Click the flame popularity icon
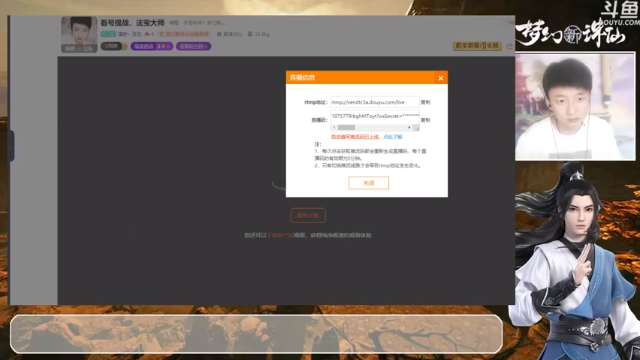The image size is (640, 360). tap(147, 34)
